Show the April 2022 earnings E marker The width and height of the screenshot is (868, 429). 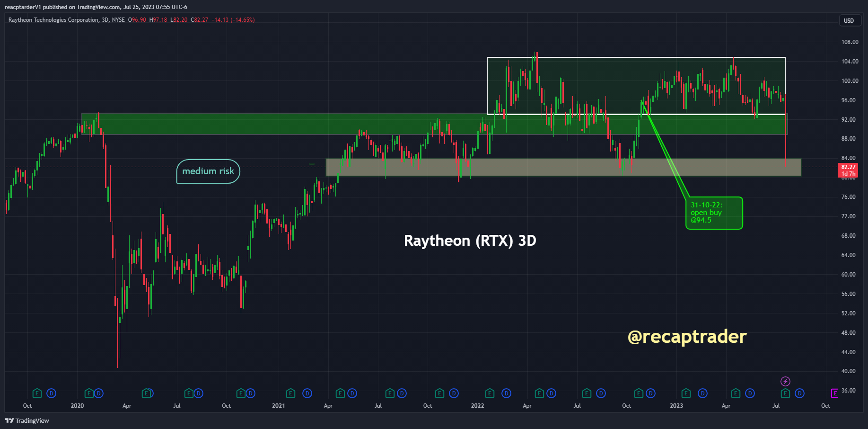click(539, 393)
